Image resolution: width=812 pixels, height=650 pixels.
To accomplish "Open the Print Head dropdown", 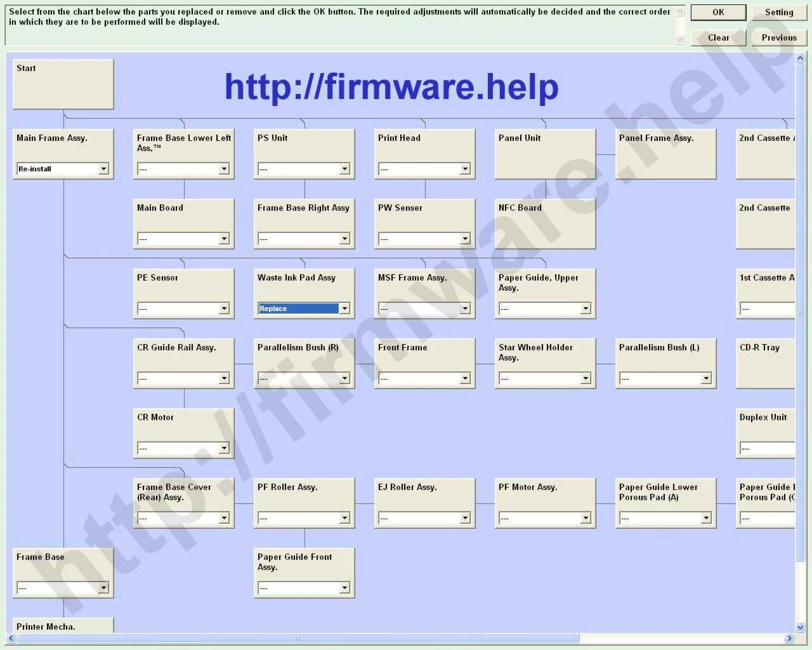I will 424,169.
